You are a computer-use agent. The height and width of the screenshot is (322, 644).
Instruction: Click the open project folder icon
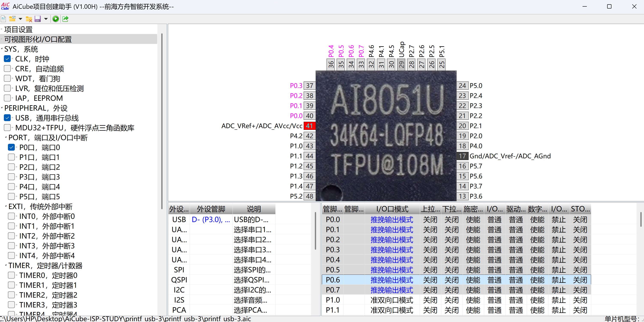[12, 19]
